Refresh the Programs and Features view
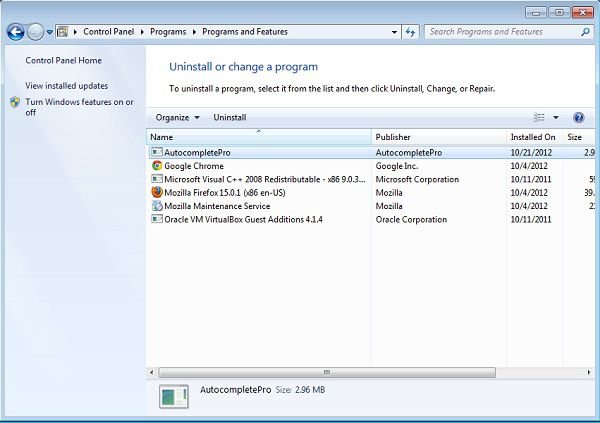Viewport: 600px width, 423px height. click(x=410, y=32)
